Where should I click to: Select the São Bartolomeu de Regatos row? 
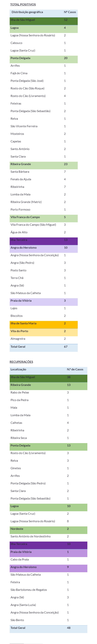tap(48, 590)
